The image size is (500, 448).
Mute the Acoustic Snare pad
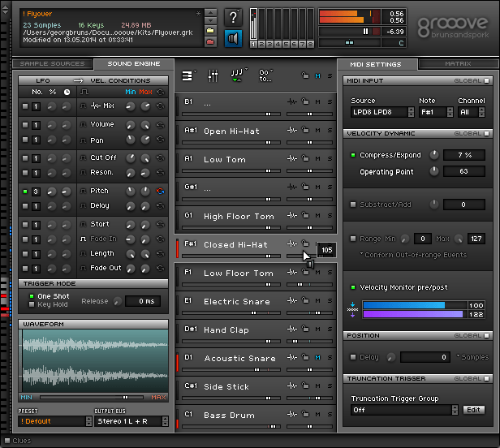318,358
